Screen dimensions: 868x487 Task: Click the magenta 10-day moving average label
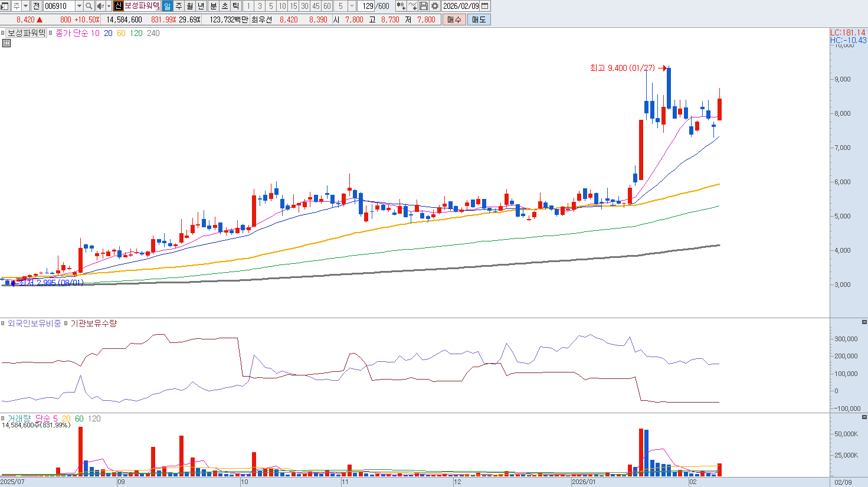(x=95, y=33)
